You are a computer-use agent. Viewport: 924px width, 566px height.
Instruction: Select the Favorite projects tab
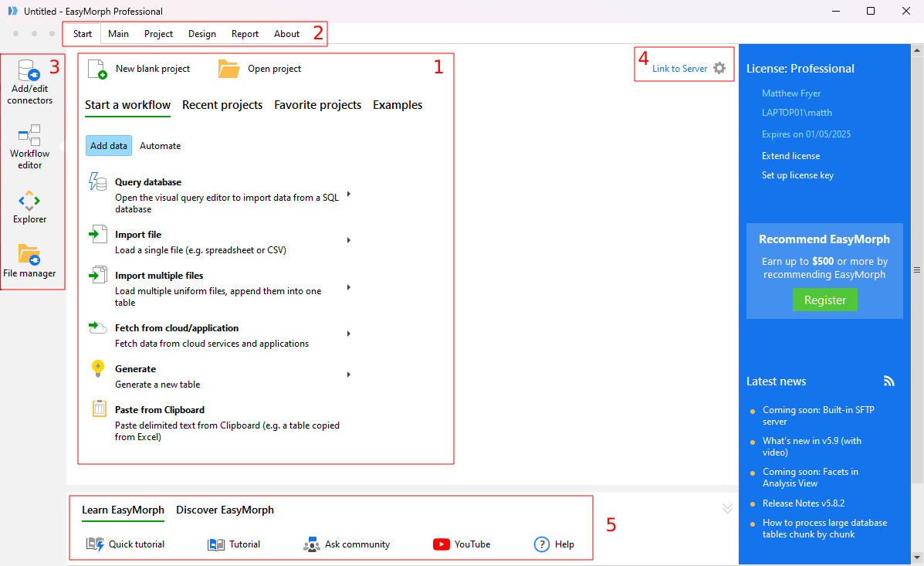(317, 105)
